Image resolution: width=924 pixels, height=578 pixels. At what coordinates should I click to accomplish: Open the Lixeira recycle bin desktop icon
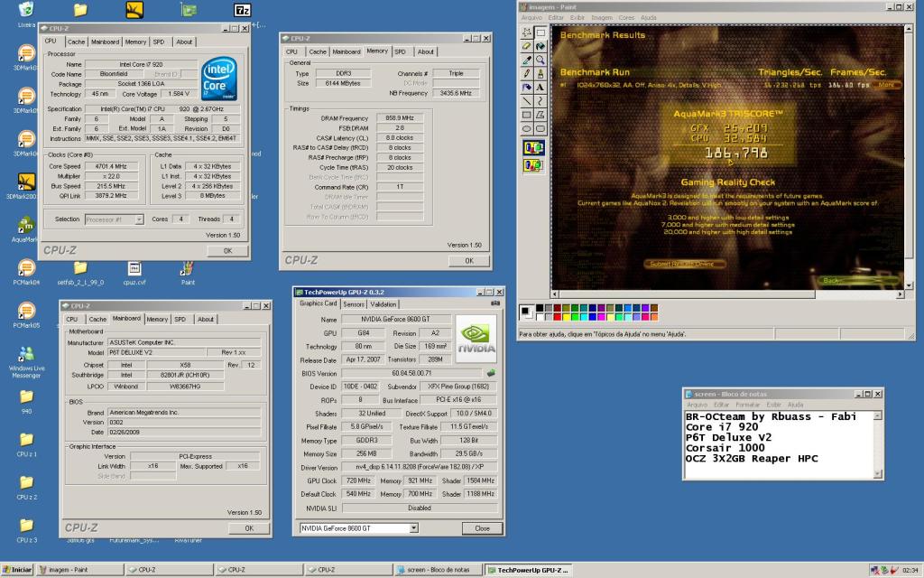(x=26, y=14)
